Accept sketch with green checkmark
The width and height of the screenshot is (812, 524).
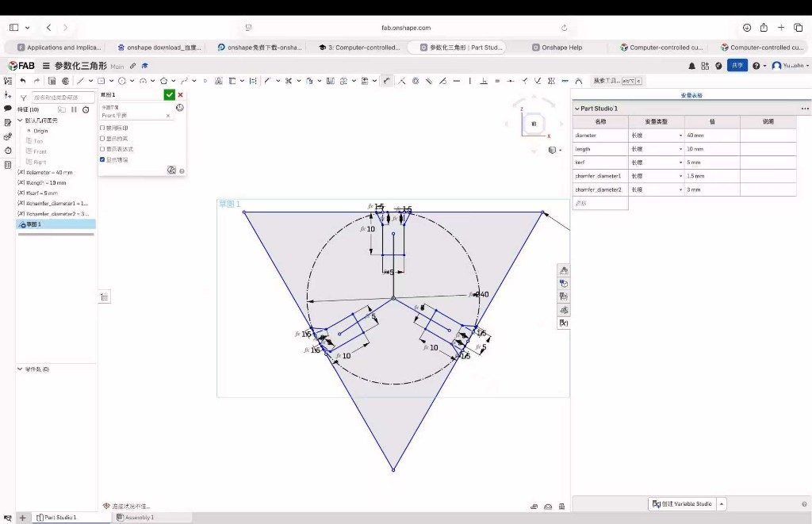click(170, 95)
